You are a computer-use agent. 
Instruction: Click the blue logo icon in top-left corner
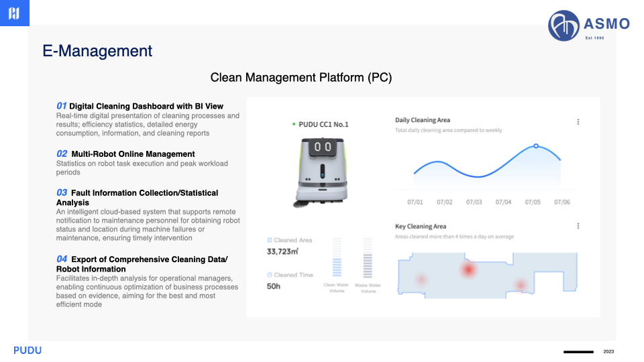click(x=14, y=13)
